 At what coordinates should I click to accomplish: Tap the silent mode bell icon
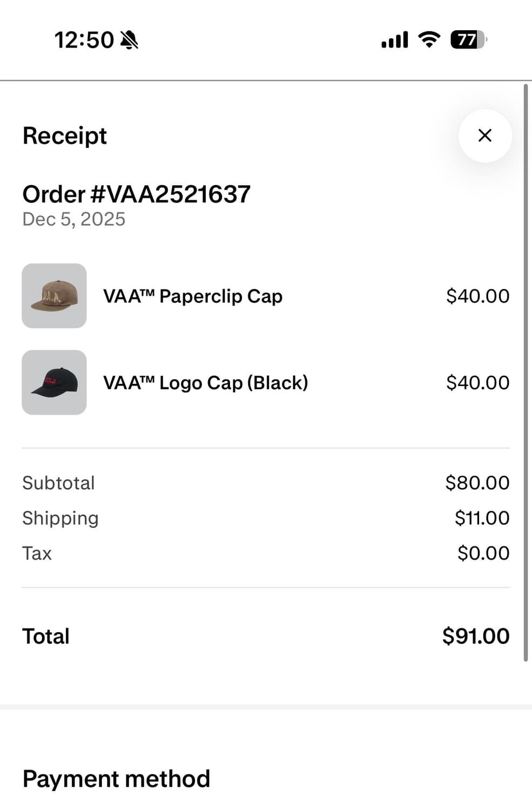(x=130, y=40)
